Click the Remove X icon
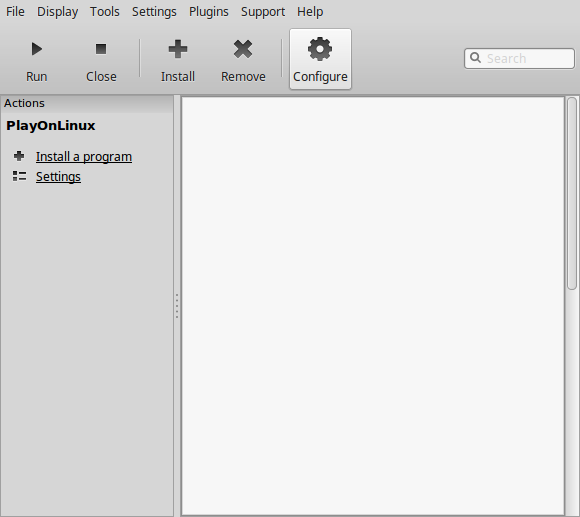The image size is (580, 517). tap(243, 49)
